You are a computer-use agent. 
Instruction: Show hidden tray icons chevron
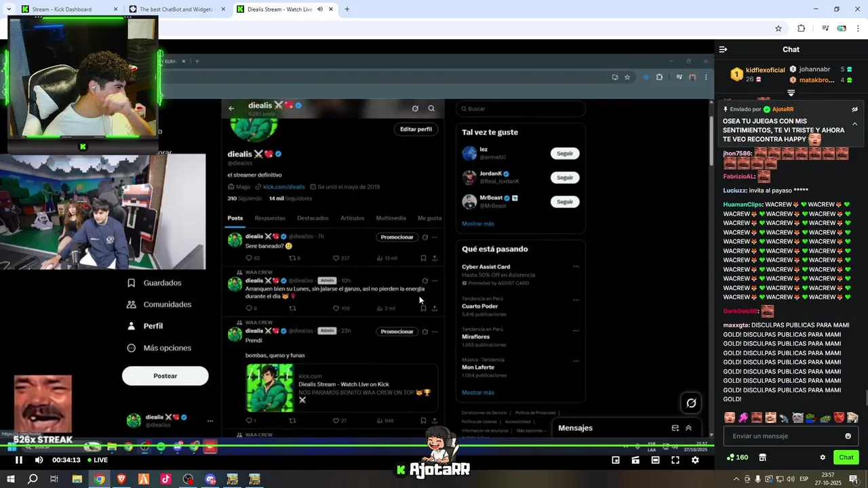736,479
